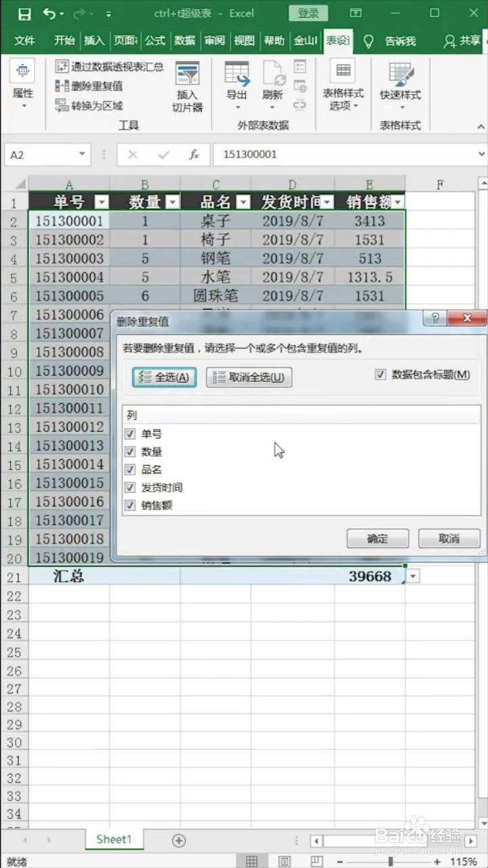Click 确定 to confirm removing duplicates
This screenshot has height=868, width=488.
378,538
